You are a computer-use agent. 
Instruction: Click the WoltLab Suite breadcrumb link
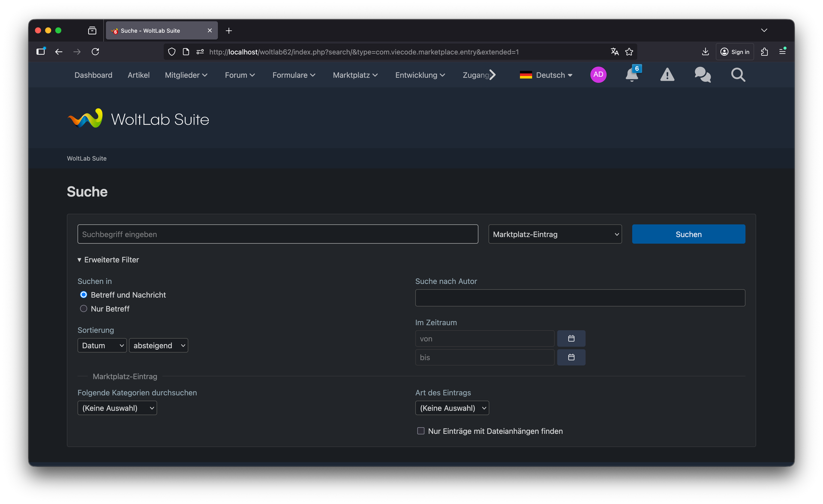coord(87,159)
